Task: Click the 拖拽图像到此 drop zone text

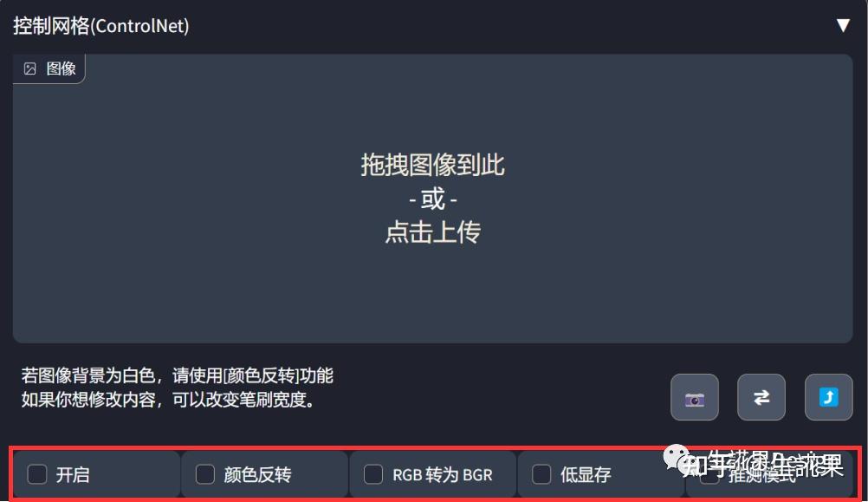Action: coord(433,165)
